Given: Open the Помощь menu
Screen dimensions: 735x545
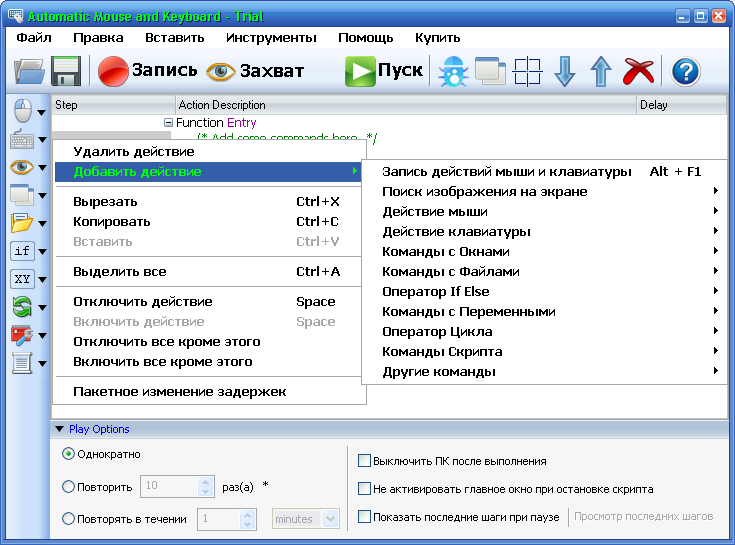Looking at the screenshot, I should pyautogui.click(x=366, y=37).
